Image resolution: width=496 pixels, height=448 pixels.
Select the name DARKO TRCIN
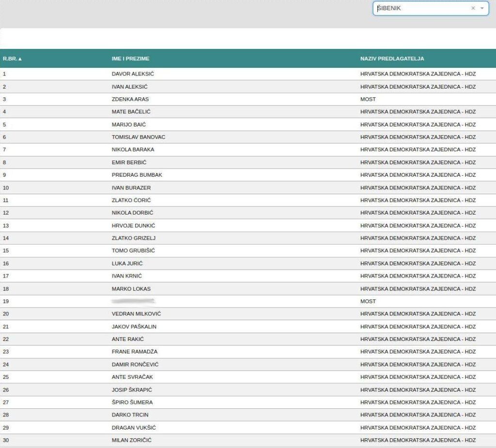coord(130,415)
